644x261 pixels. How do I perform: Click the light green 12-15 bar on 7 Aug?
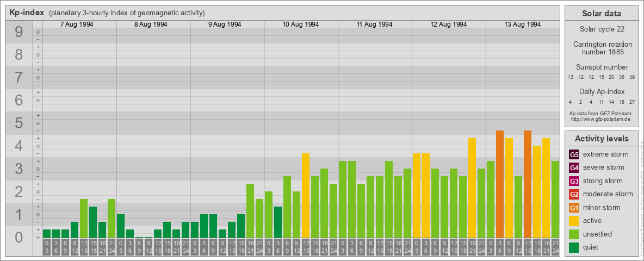tap(84, 218)
